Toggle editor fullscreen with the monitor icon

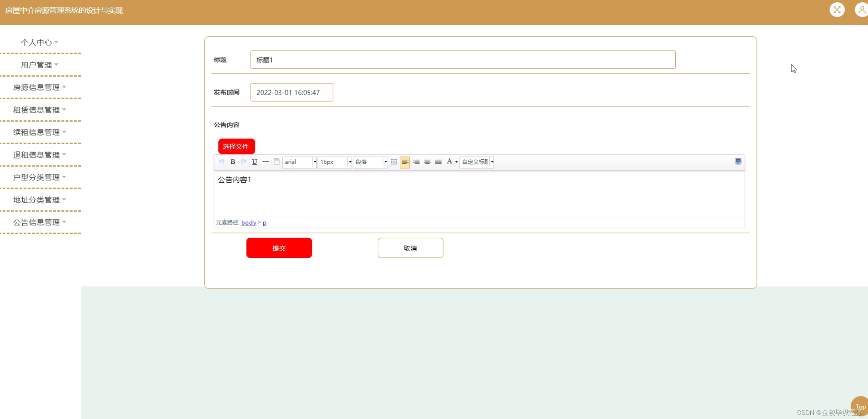tap(738, 162)
